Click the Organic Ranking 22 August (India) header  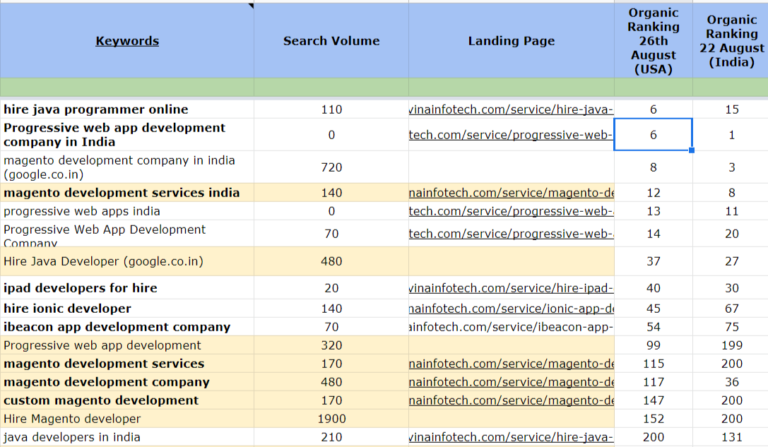click(x=731, y=41)
